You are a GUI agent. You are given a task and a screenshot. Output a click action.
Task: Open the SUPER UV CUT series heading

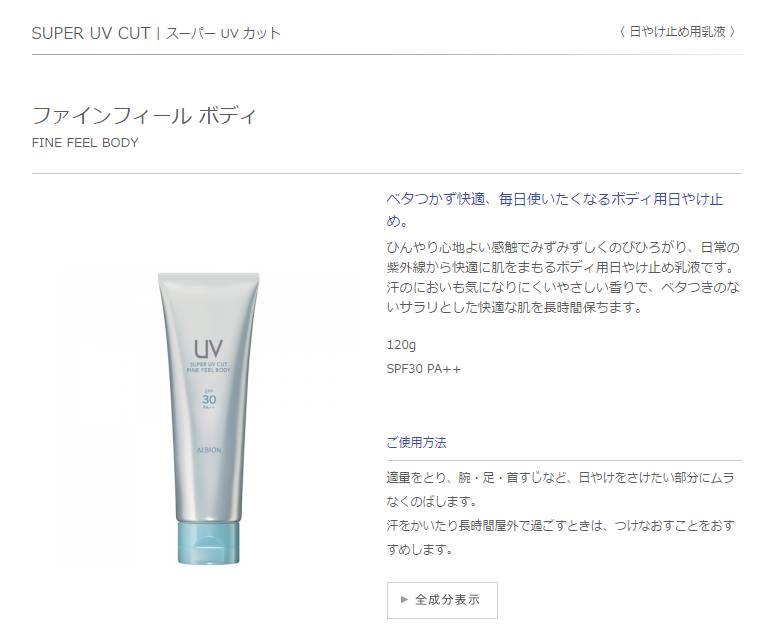[x=91, y=33]
